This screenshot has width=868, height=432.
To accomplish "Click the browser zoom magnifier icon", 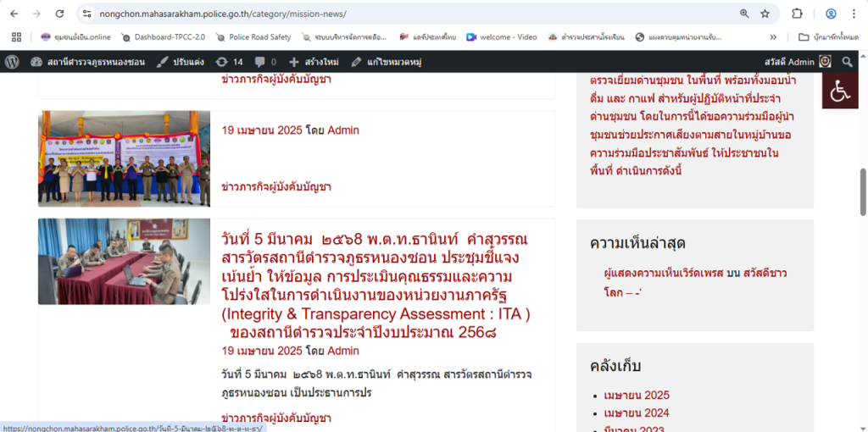I will pos(744,14).
